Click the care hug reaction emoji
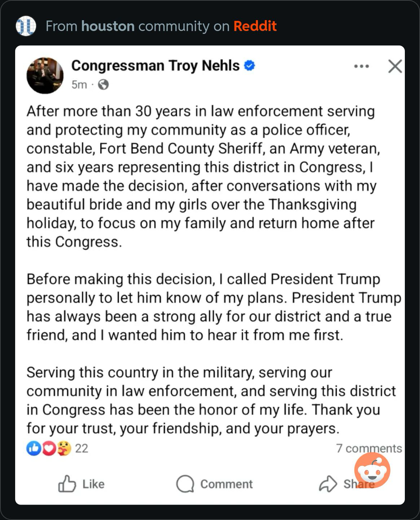This screenshot has width=420, height=520. pos(64,448)
